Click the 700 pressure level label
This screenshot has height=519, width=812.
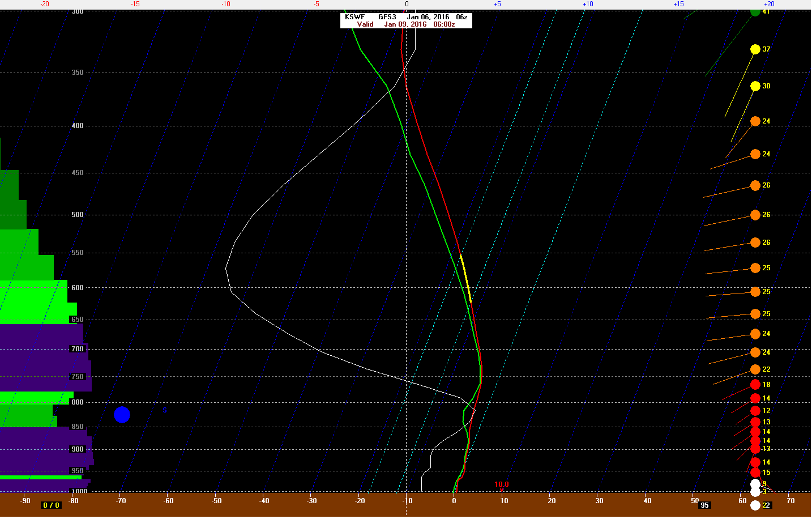(x=78, y=349)
